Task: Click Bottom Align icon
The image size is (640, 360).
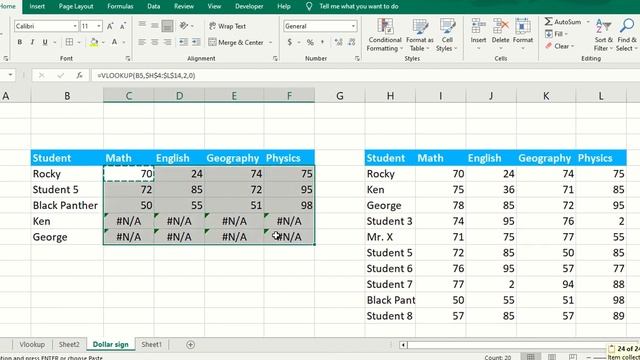Action: coord(167,26)
